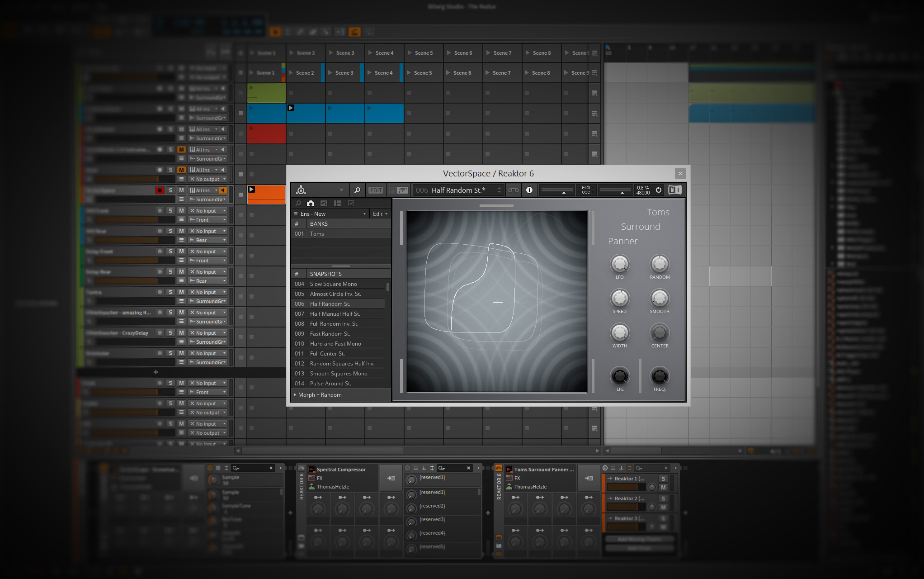Open the Front output dropdown below SurroundGr
The image size is (924, 579).
207,220
